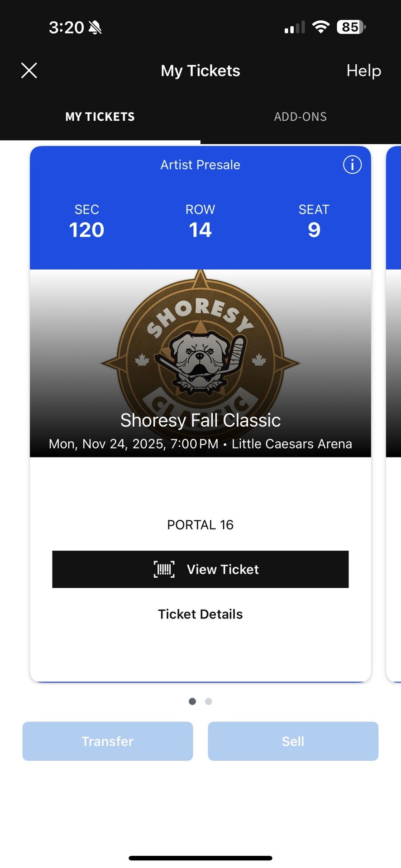Screen dimensions: 401x868
Task: Click the cellular signal icon
Action: coord(294,27)
